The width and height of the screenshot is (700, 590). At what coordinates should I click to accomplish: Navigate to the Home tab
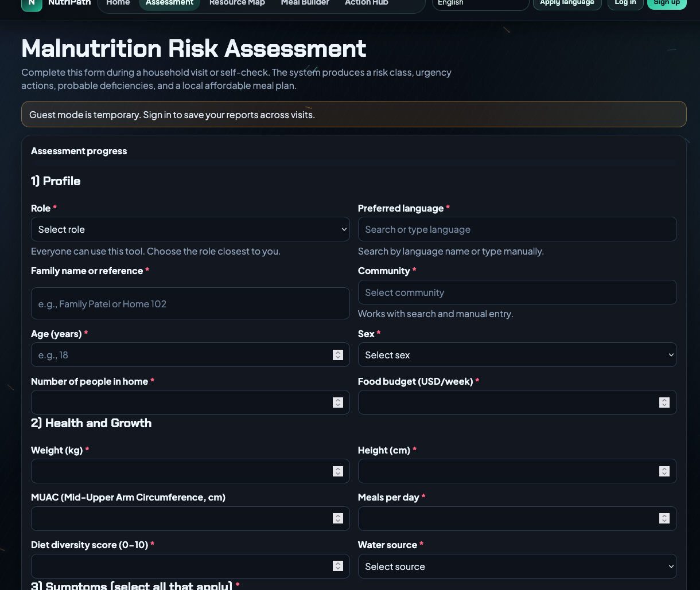(118, 3)
